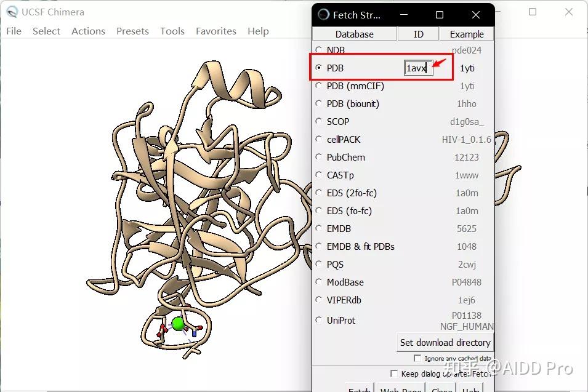Viewport: 588px width, 392px height.
Task: Open the Tools menu
Action: 172,31
